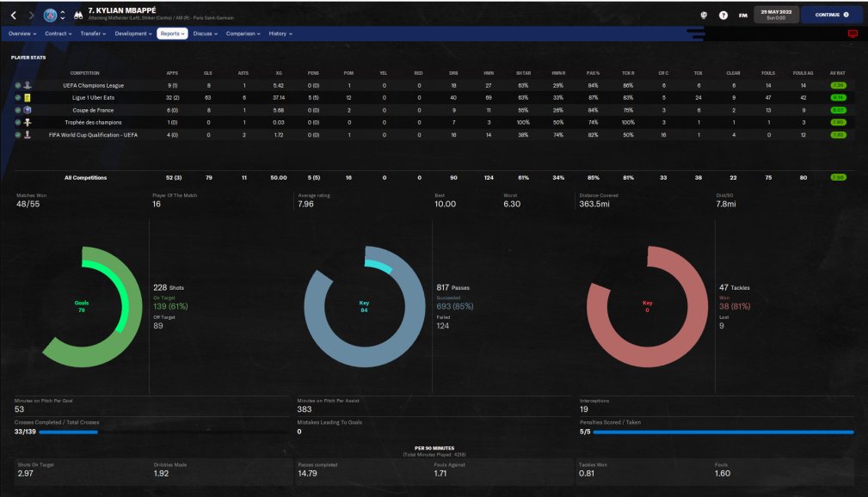The image size is (868, 497).
Task: Click the forward navigation arrow
Action: 31,15
